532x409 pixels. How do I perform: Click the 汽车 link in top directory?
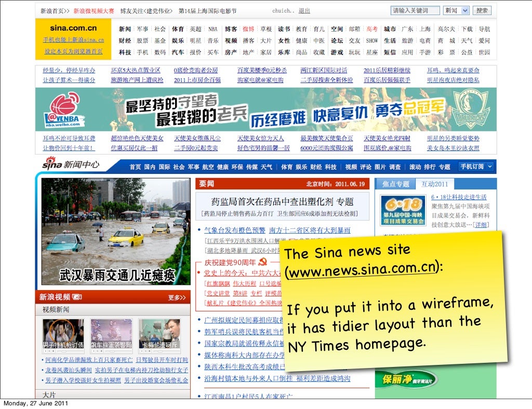(x=178, y=52)
